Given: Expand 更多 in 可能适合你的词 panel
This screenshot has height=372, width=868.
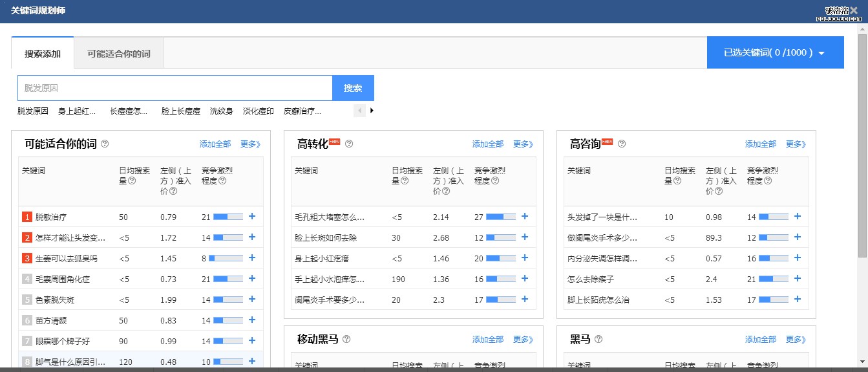Looking at the screenshot, I should tap(250, 144).
